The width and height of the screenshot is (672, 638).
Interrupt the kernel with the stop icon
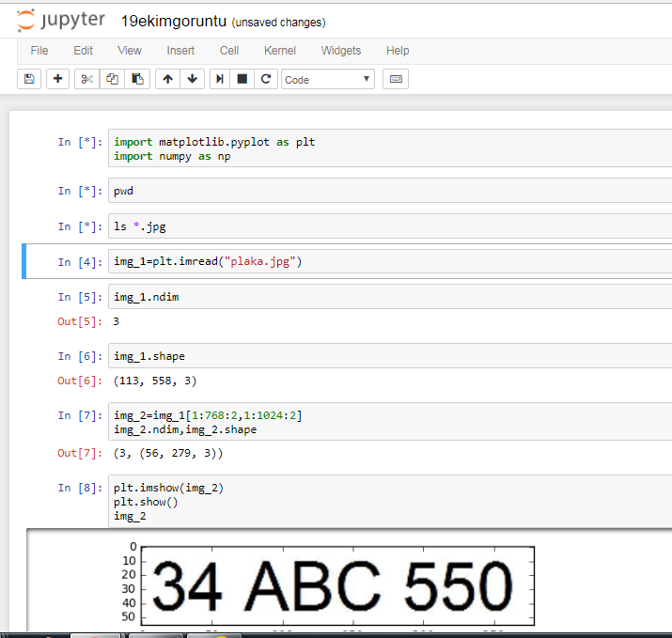[x=242, y=79]
